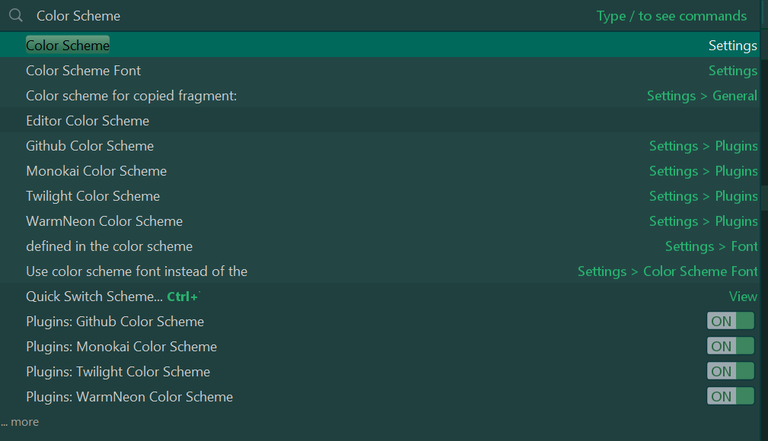
Task: Switch off WarmNeon Color Scheme plugin
Action: click(730, 396)
